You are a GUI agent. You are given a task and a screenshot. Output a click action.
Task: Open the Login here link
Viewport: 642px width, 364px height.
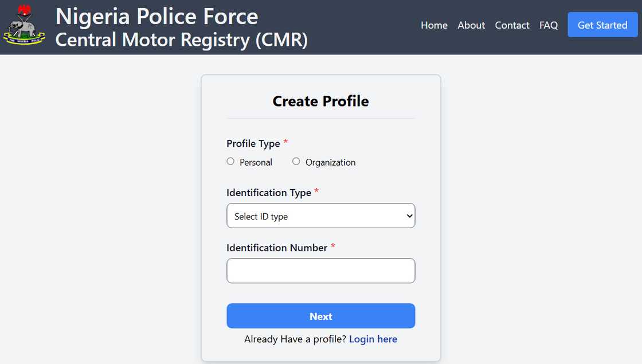pos(373,339)
